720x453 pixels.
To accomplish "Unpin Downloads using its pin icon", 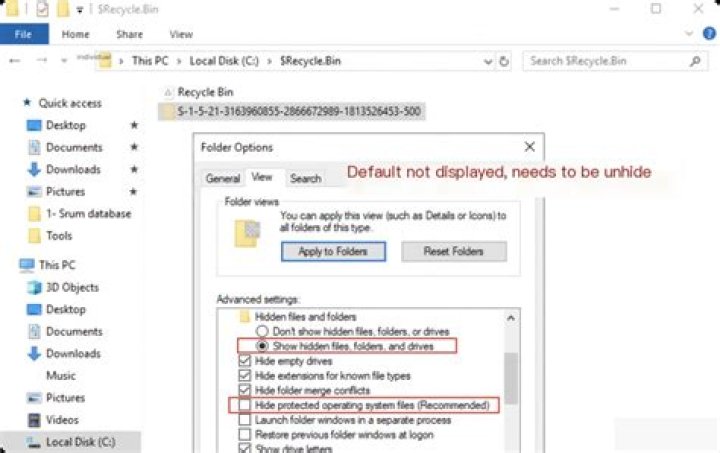I will click(x=134, y=169).
